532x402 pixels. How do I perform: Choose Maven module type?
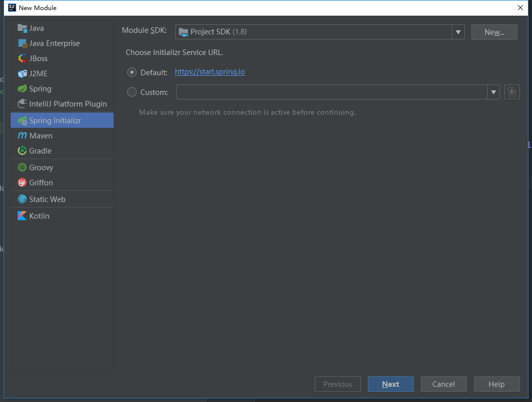62,136
